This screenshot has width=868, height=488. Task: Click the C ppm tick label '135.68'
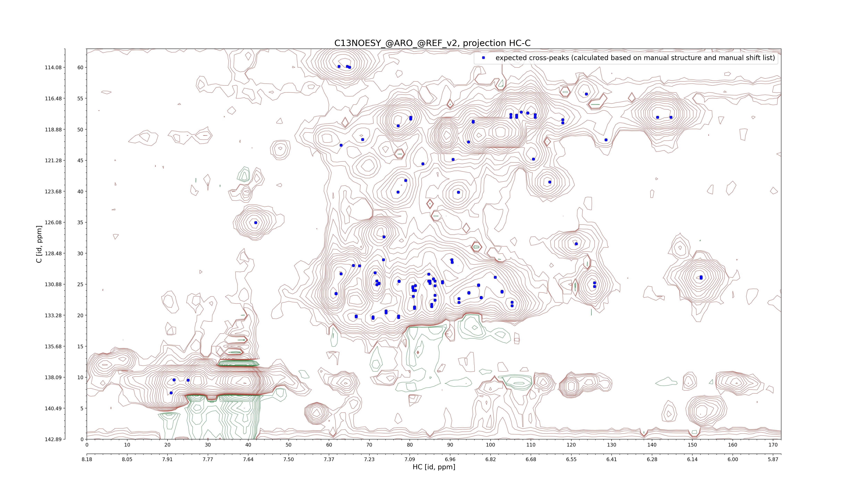53,346
